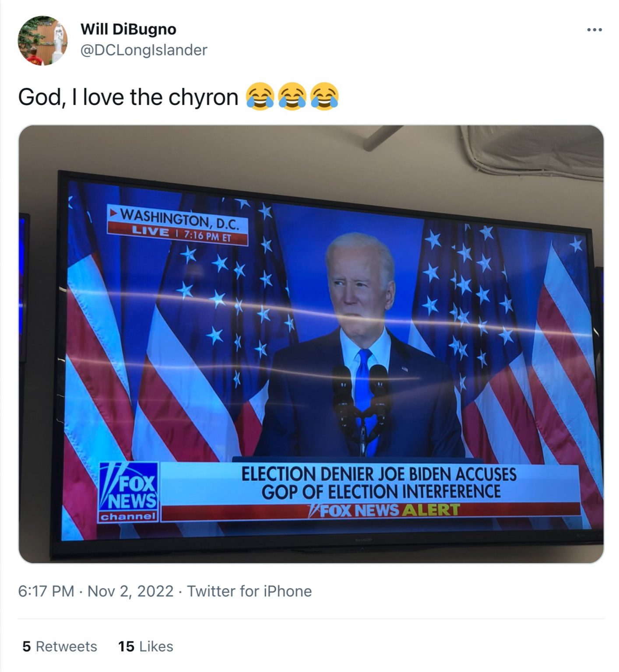Open the Twitter for iPhone source link

click(250, 591)
